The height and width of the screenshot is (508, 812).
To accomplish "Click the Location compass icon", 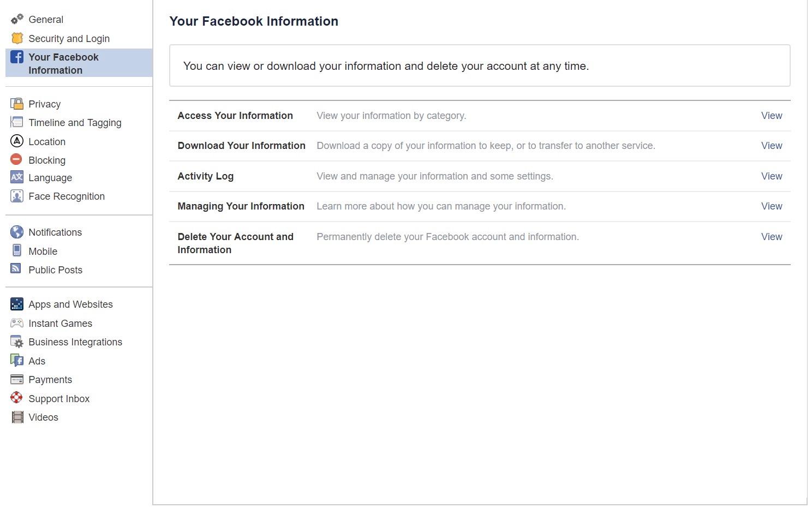I will point(17,141).
